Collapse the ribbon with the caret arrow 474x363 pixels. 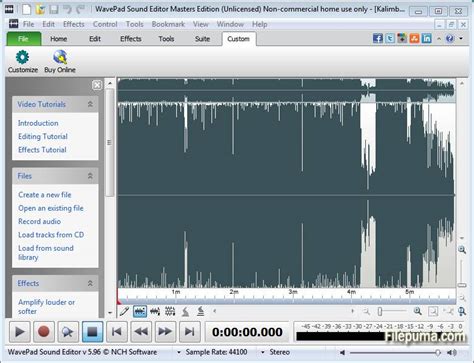click(439, 39)
